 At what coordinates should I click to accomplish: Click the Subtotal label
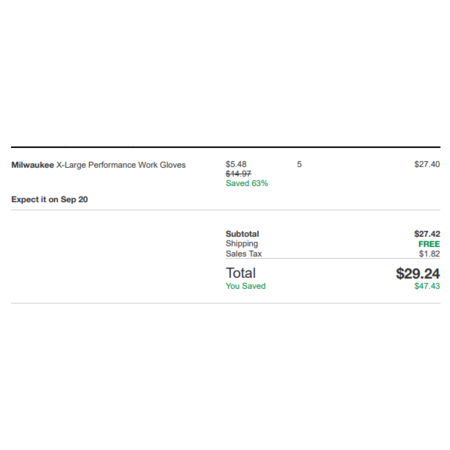pos(242,234)
